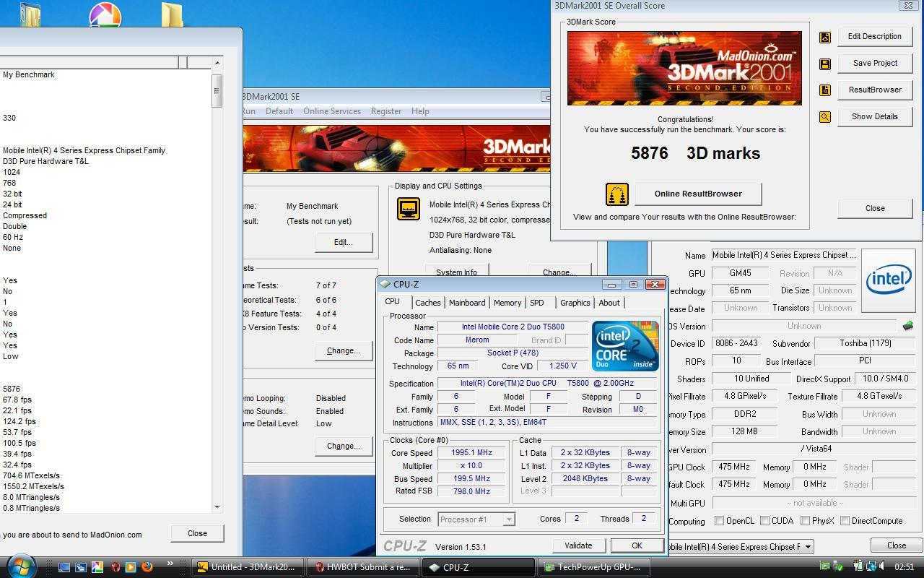Switch to the Caches tab in CPU-Z

pos(427,303)
